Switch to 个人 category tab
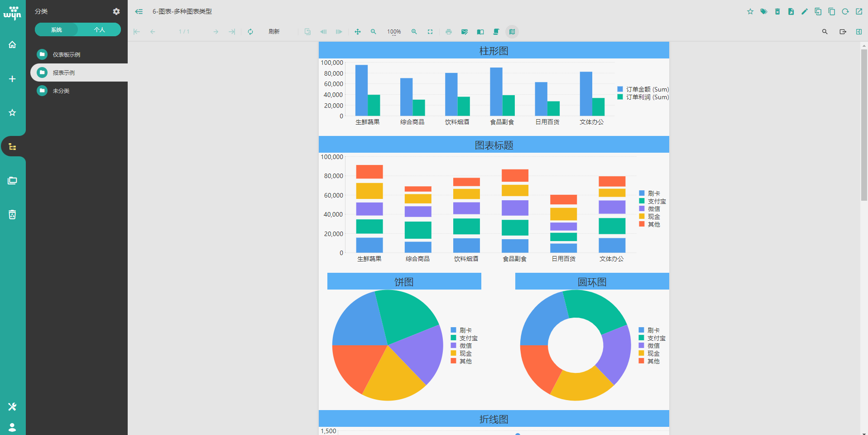868x435 pixels. (x=100, y=29)
